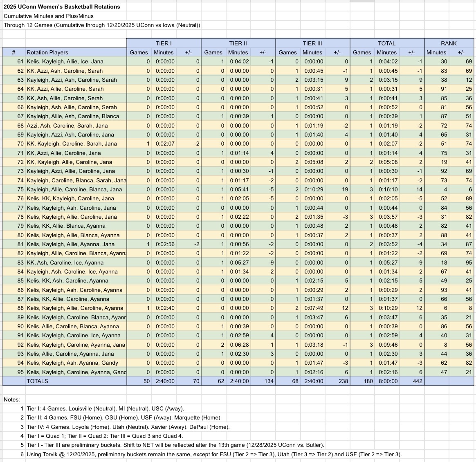
Task: Click the 'TOTALS' row label cell
Action: coord(37,381)
